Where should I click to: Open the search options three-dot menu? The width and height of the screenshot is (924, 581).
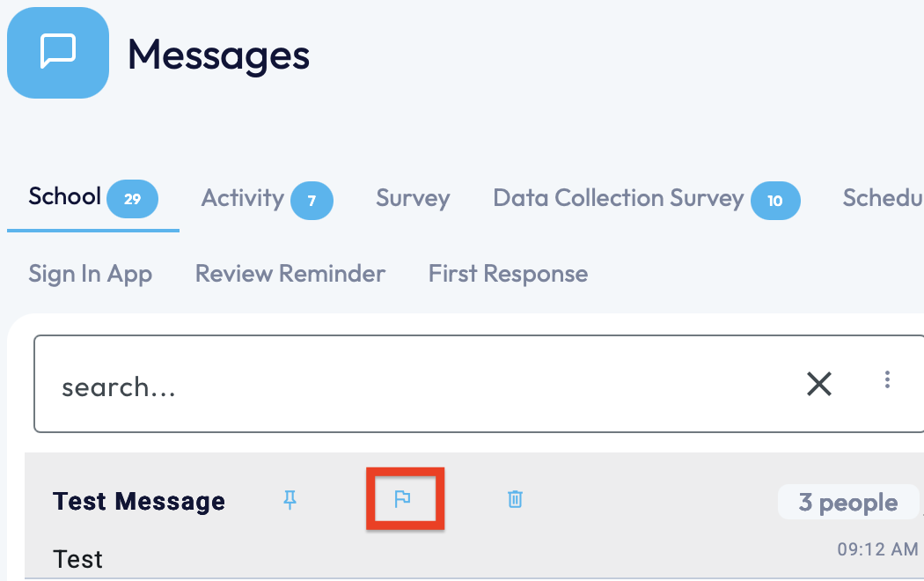pyautogui.click(x=887, y=379)
